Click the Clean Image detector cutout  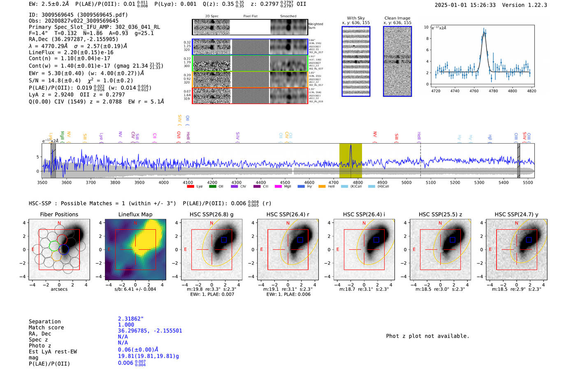click(x=397, y=61)
